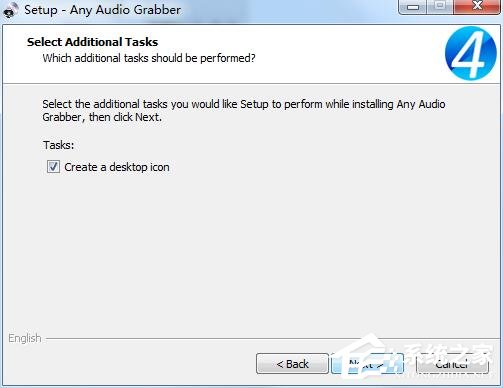The image size is (503, 388).
Task: Click the "Create a desktop icon" label
Action: pyautogui.click(x=117, y=167)
